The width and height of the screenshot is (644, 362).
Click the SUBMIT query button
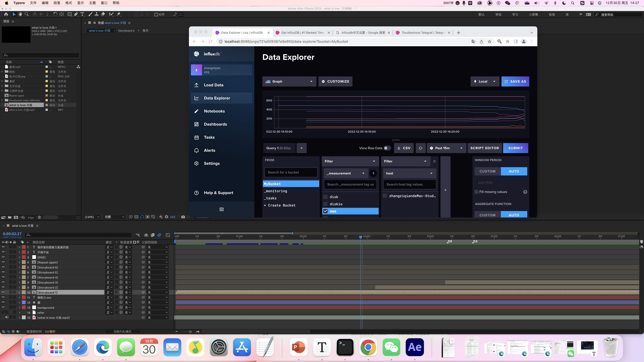pyautogui.click(x=515, y=148)
